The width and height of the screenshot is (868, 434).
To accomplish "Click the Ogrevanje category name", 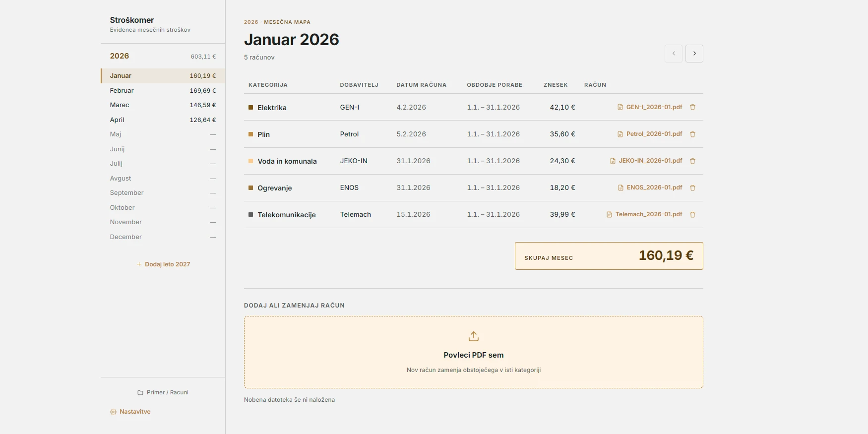I will (x=275, y=188).
